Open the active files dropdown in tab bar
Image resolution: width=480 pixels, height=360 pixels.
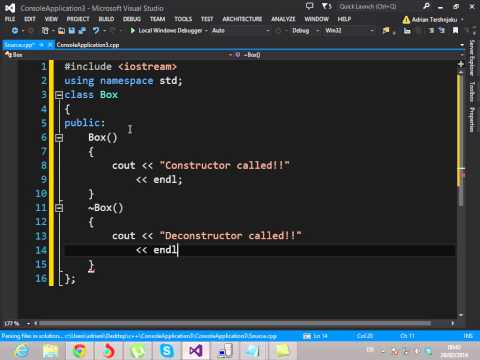(462, 45)
